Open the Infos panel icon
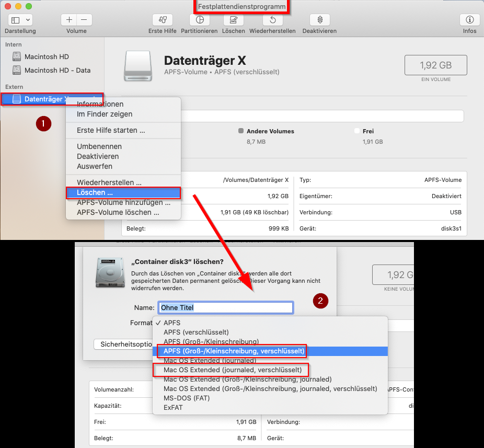The image size is (484, 448). click(x=469, y=20)
